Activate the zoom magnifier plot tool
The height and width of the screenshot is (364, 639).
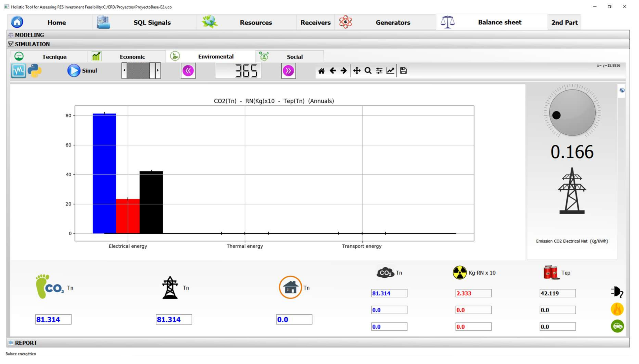368,71
